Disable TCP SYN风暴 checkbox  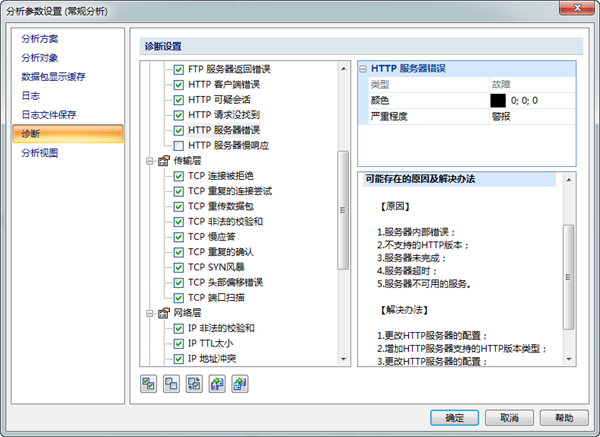coord(178,267)
